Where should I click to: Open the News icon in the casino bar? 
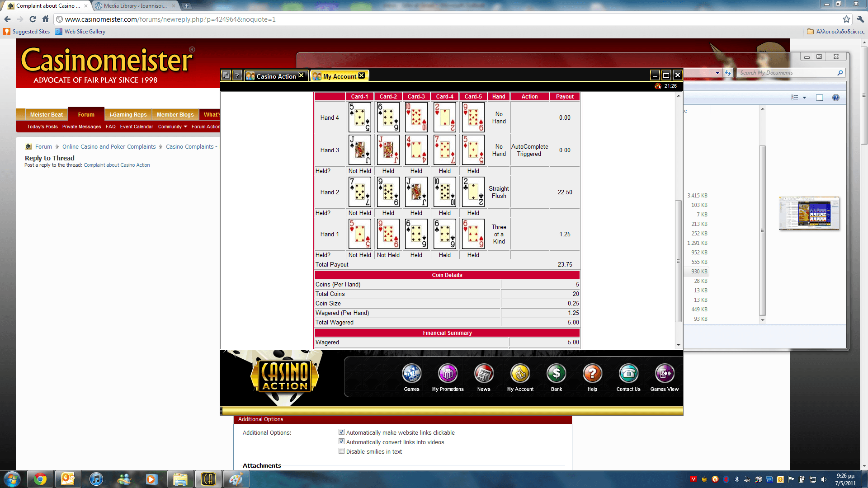pyautogui.click(x=484, y=374)
